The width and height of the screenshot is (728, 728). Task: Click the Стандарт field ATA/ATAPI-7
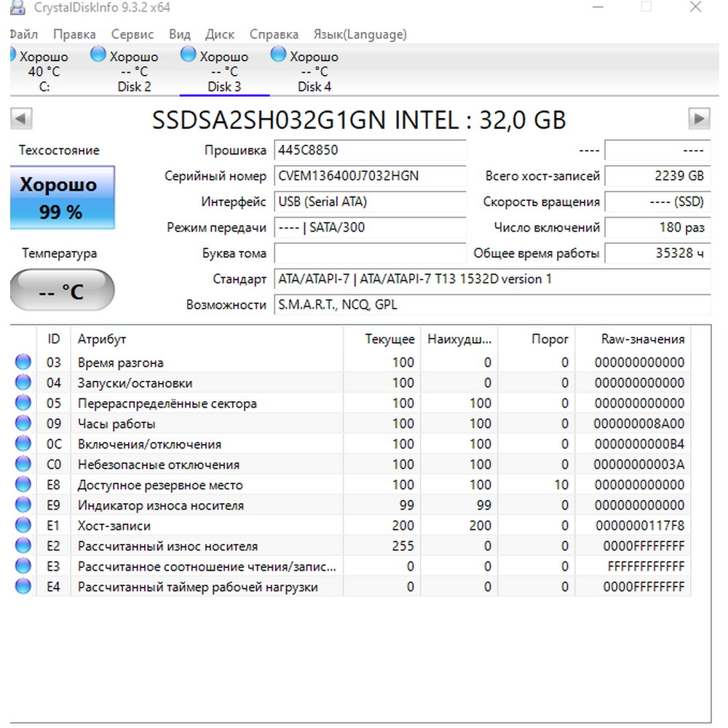[x=493, y=279]
